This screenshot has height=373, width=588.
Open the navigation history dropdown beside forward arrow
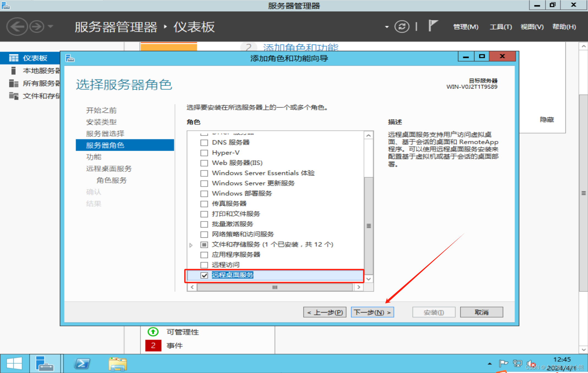pos(50,27)
